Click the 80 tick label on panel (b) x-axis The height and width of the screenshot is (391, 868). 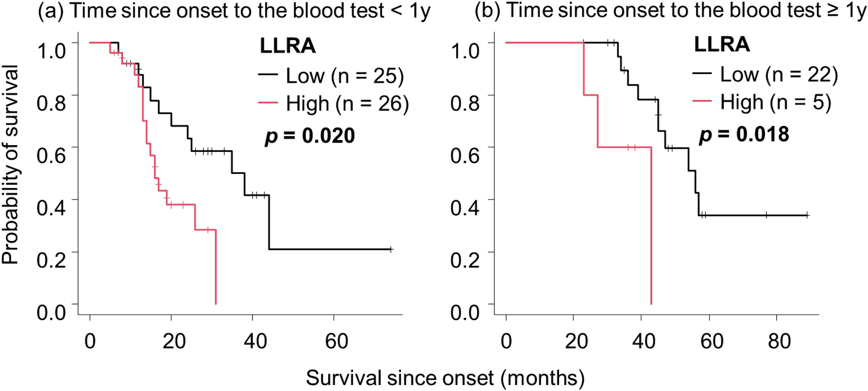(779, 341)
